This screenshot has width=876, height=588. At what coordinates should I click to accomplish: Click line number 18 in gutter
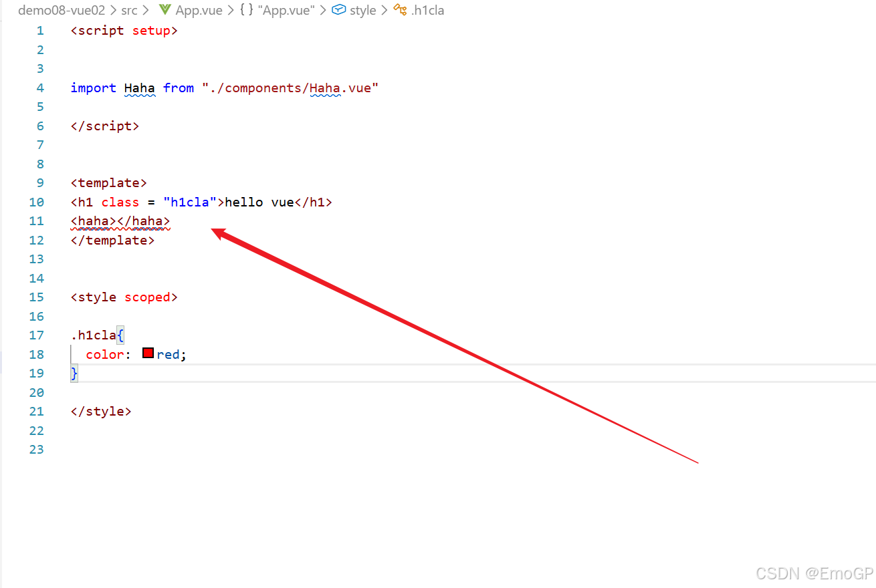coord(36,354)
